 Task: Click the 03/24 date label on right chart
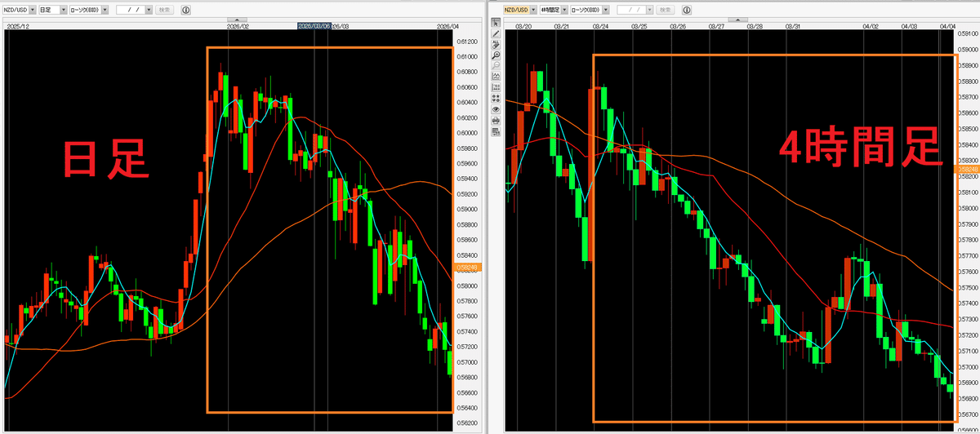600,26
